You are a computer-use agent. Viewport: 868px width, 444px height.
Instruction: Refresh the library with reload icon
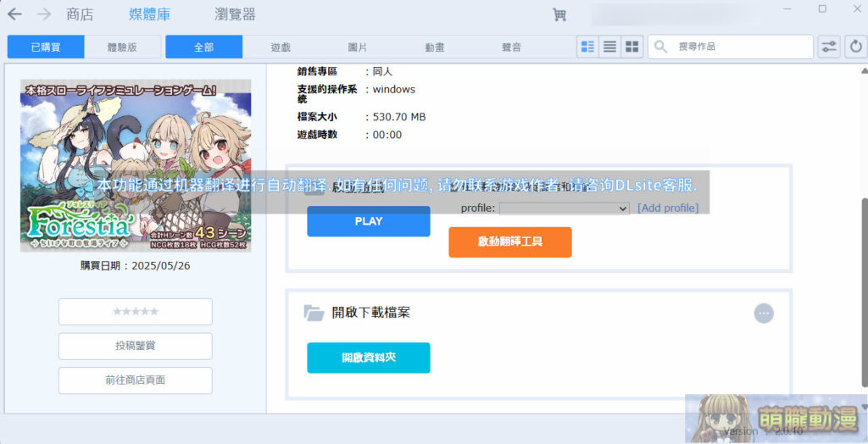coord(855,47)
